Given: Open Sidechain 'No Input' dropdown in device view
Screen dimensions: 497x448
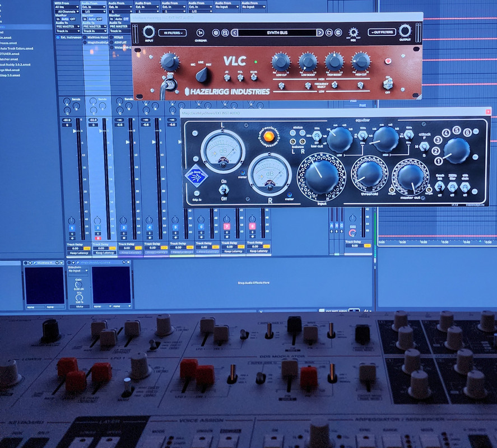Looking at the screenshot, I should (78, 271).
